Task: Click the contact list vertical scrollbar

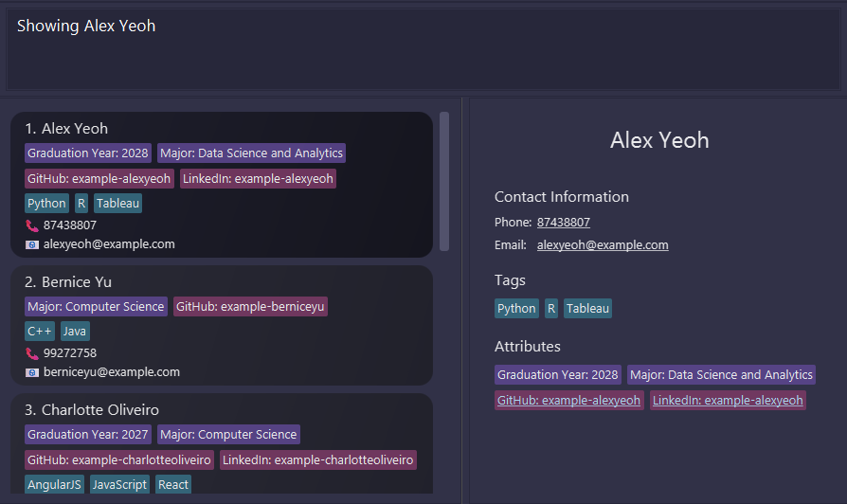Action: 444,180
